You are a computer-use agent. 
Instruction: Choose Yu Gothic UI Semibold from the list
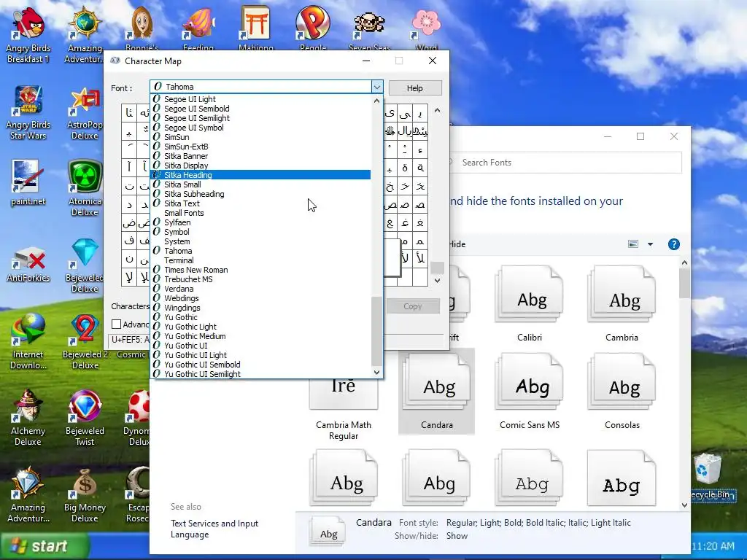260,365
